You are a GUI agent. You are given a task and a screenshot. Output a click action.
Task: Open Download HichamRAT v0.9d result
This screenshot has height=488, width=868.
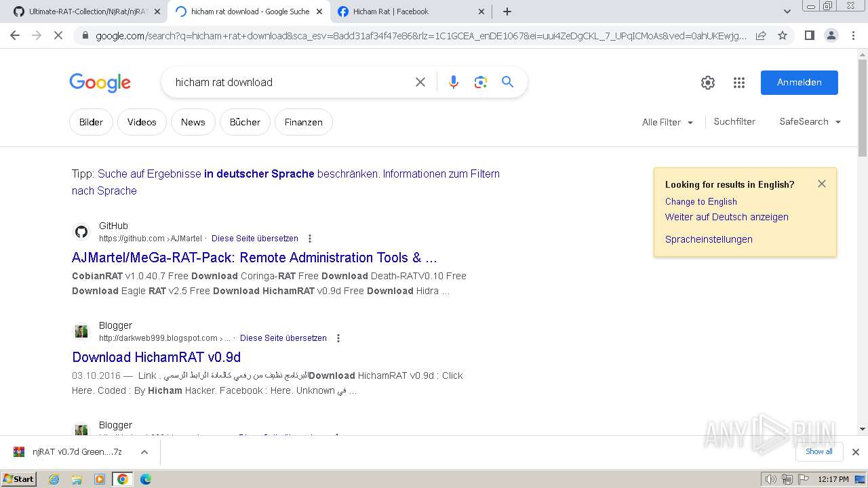click(157, 357)
